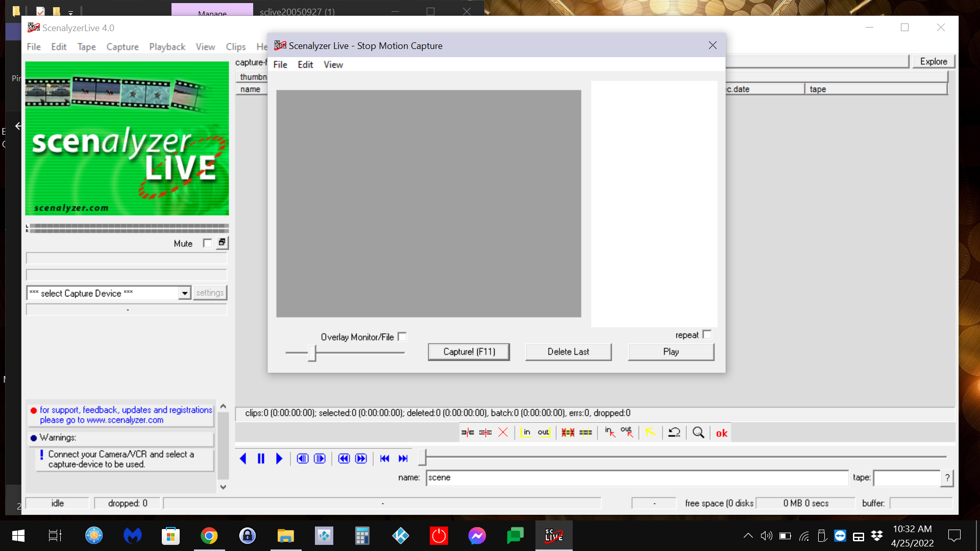Click the red 'ok' icon
Image resolution: width=980 pixels, height=551 pixels.
coord(722,433)
